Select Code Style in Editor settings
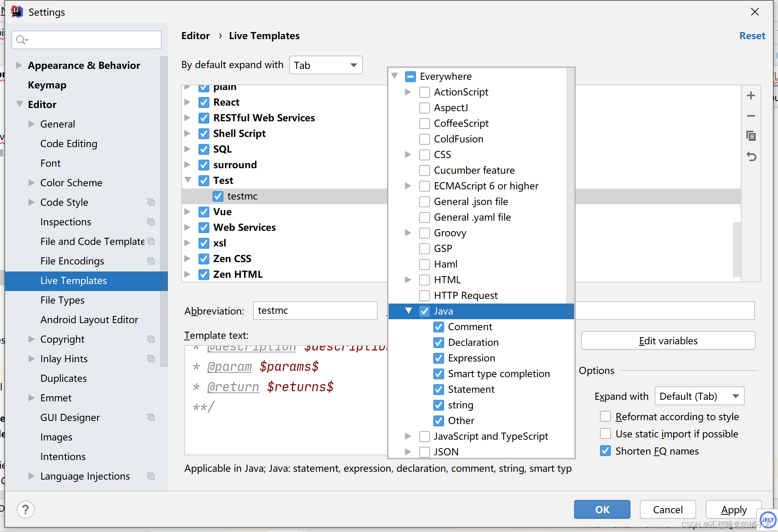 pos(63,202)
